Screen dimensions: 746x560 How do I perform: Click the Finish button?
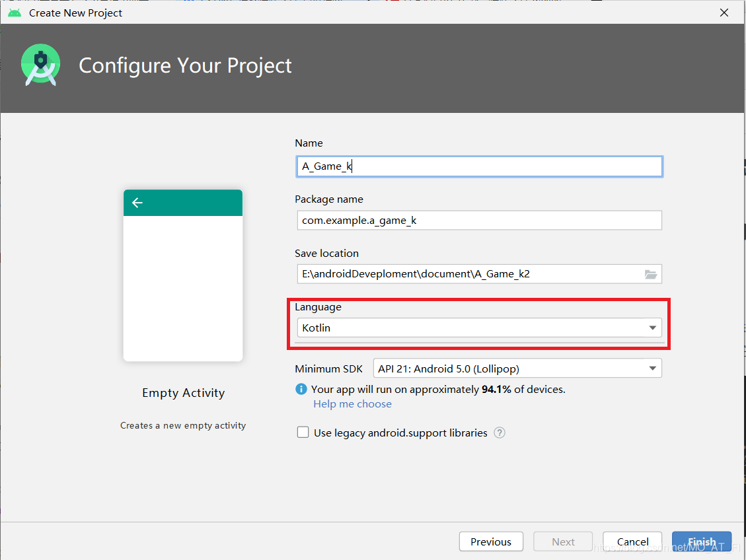tap(702, 542)
